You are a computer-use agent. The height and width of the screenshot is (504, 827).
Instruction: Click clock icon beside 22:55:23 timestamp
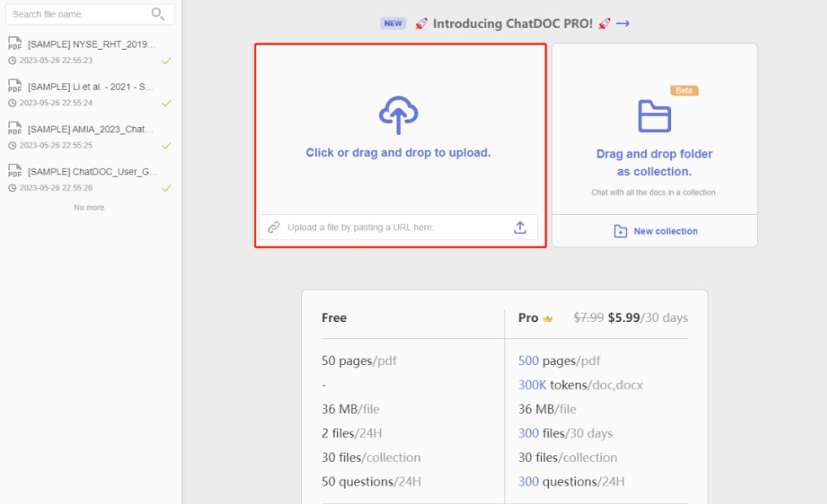pos(12,61)
